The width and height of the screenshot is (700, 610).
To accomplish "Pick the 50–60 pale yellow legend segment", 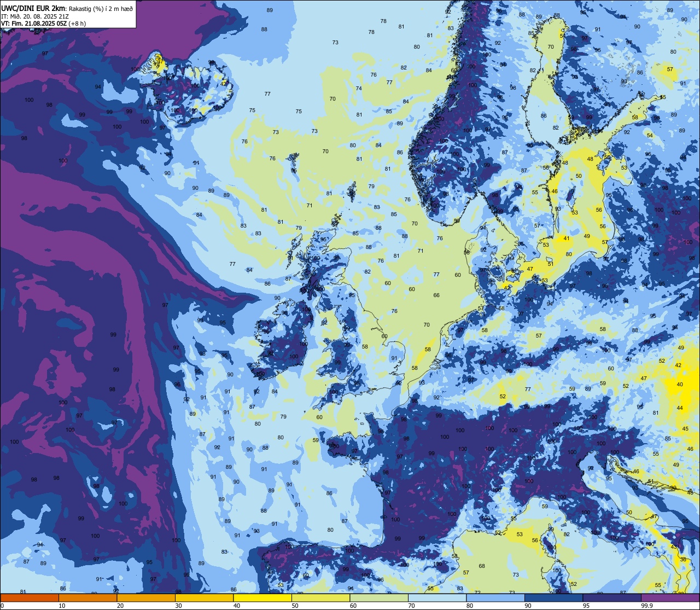I will pyautogui.click(x=320, y=597).
